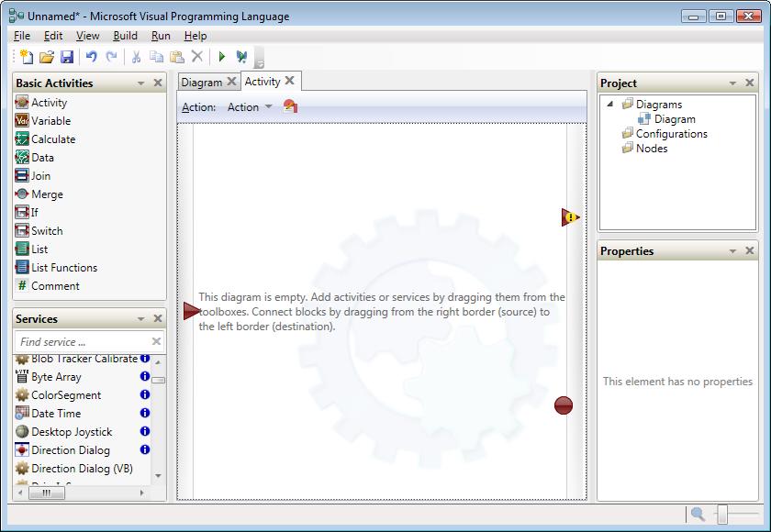
Task: Select Nodes folder in Project tree
Action: [x=644, y=149]
